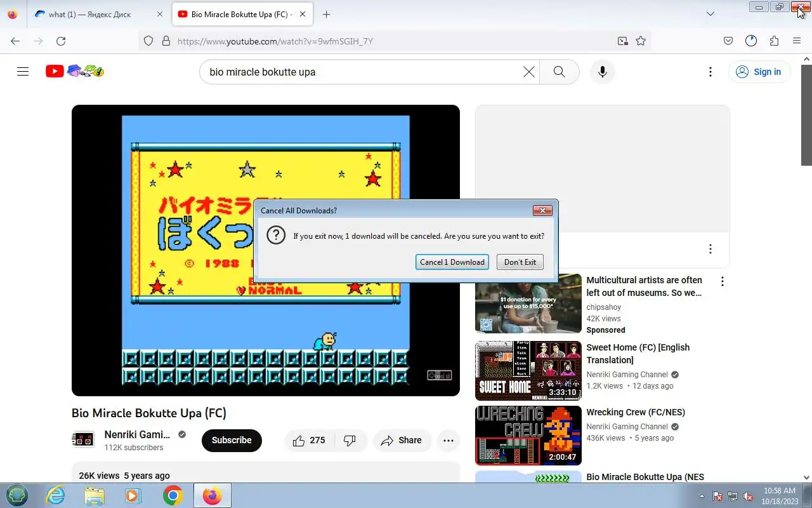The width and height of the screenshot is (812, 508).
Task: Sign in to YouTube
Action: tap(759, 72)
